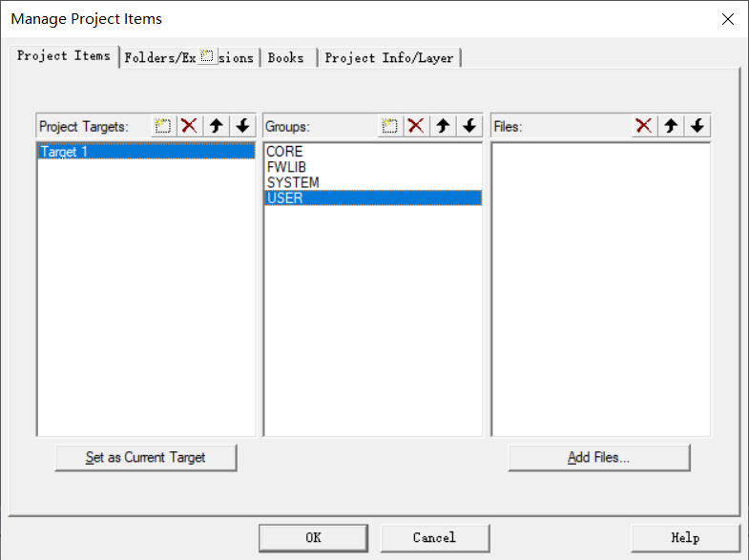Image resolution: width=749 pixels, height=560 pixels.
Task: Click Set as Current Target button
Action: 146,457
